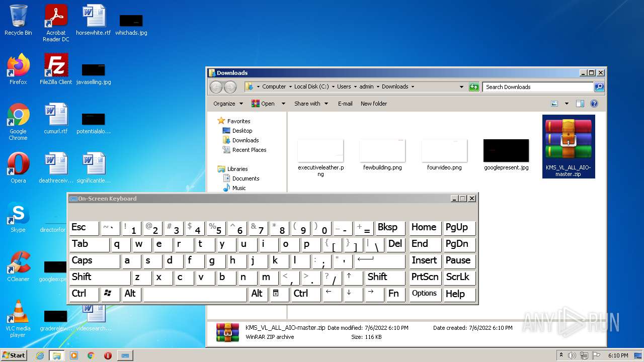Select executiveleather.png file in Downloads

(x=320, y=158)
